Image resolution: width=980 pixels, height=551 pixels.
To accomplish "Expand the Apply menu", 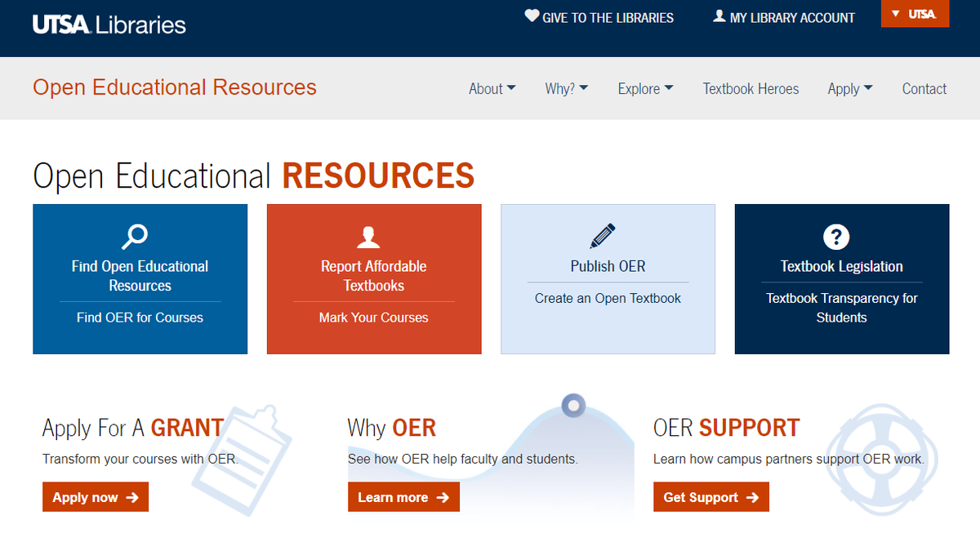I will [x=850, y=89].
